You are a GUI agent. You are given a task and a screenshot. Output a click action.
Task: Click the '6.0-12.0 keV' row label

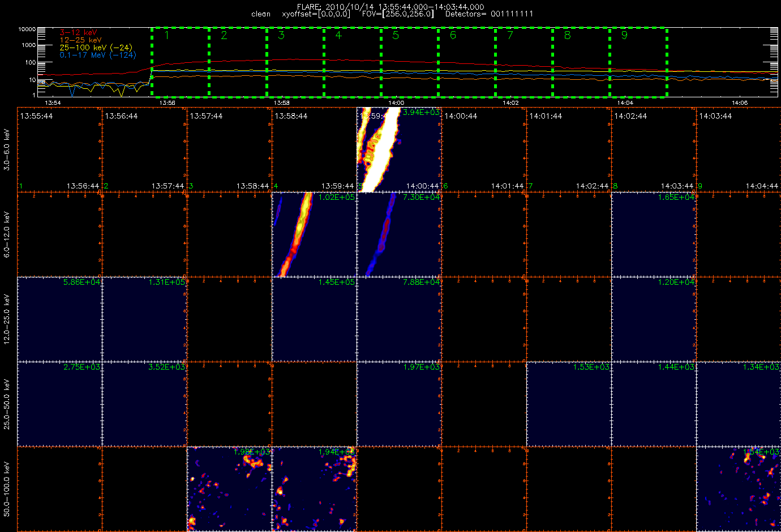click(7, 235)
